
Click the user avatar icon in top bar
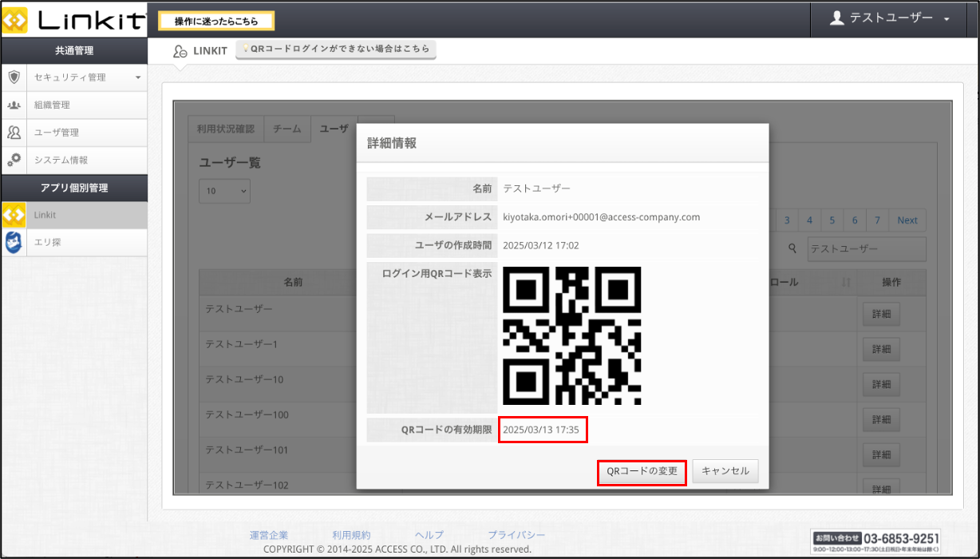[x=836, y=18]
